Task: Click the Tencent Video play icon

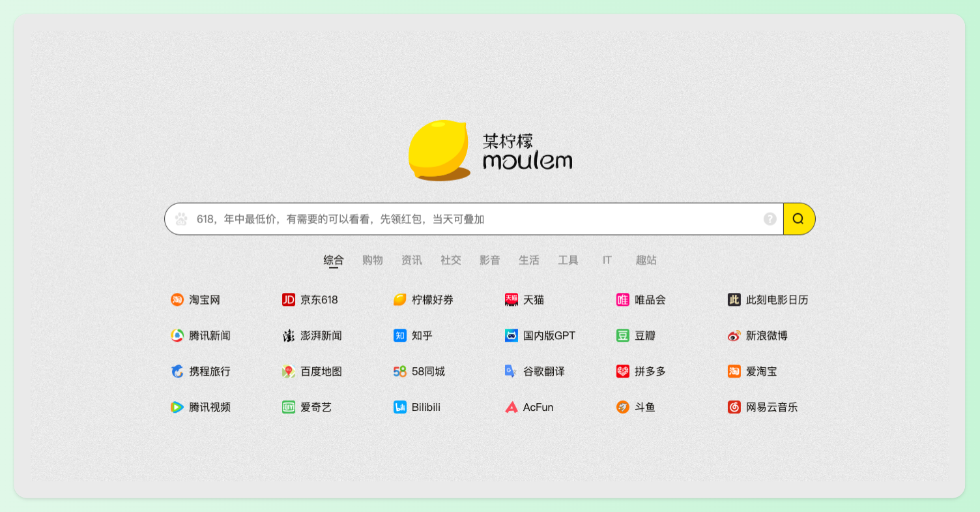Action: (x=177, y=408)
